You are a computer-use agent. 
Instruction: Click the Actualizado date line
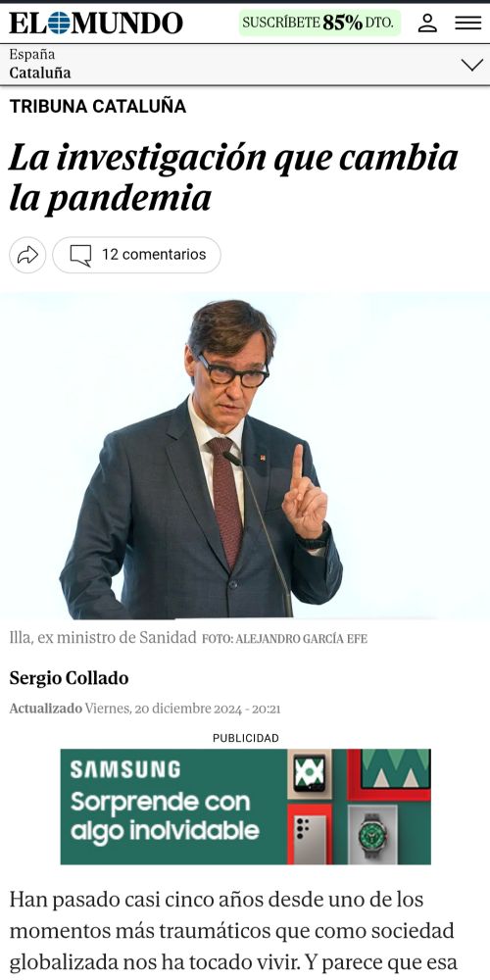coord(145,709)
